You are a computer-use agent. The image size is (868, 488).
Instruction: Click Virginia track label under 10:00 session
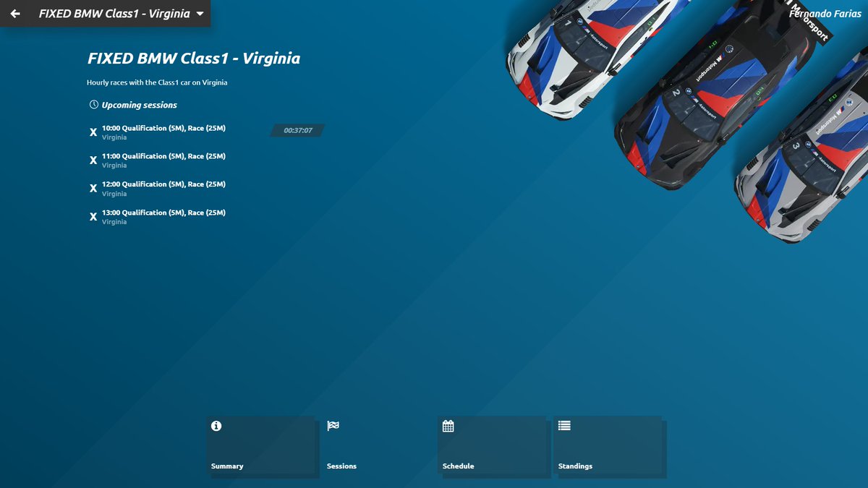pos(114,137)
